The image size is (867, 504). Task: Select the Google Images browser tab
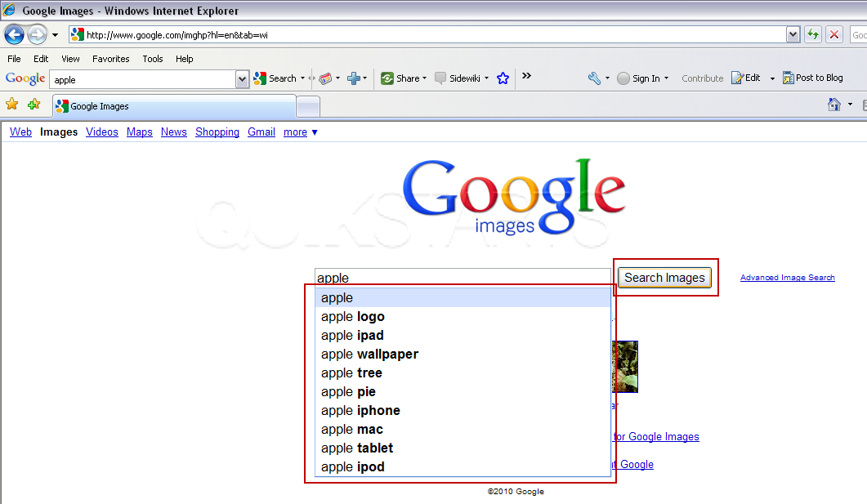[x=175, y=106]
